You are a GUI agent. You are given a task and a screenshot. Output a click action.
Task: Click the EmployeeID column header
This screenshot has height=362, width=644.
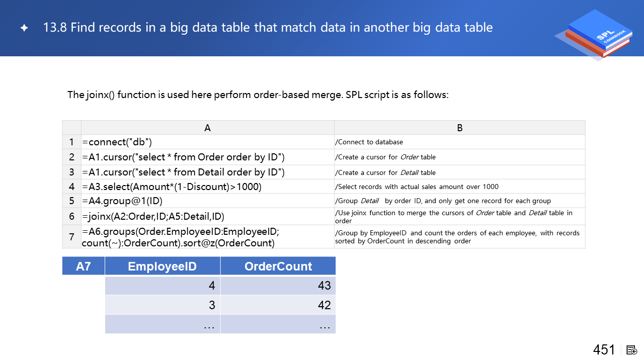pos(163,266)
